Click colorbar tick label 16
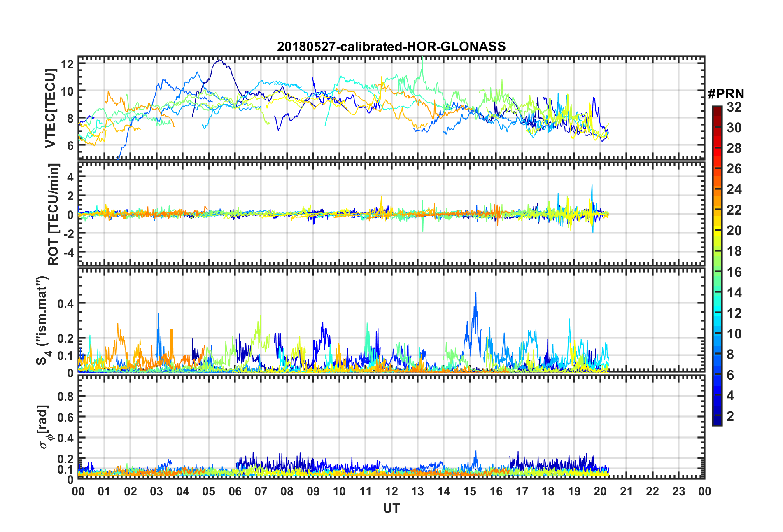Screen dimensions: 783x532 tap(734, 272)
